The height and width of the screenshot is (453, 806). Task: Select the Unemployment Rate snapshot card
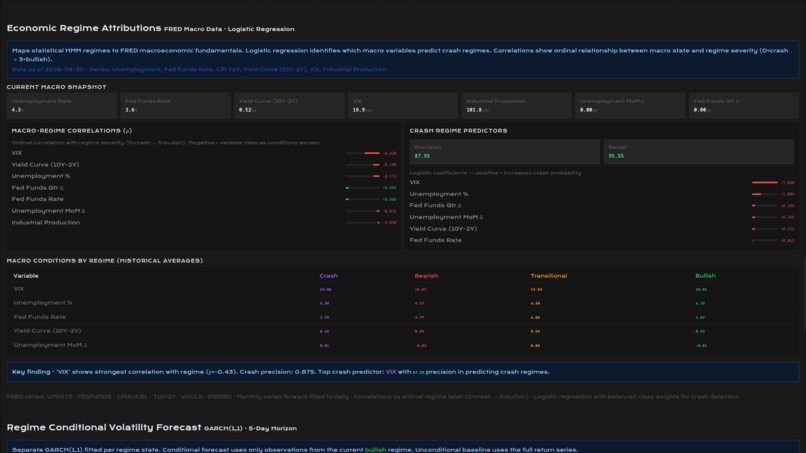pyautogui.click(x=62, y=105)
